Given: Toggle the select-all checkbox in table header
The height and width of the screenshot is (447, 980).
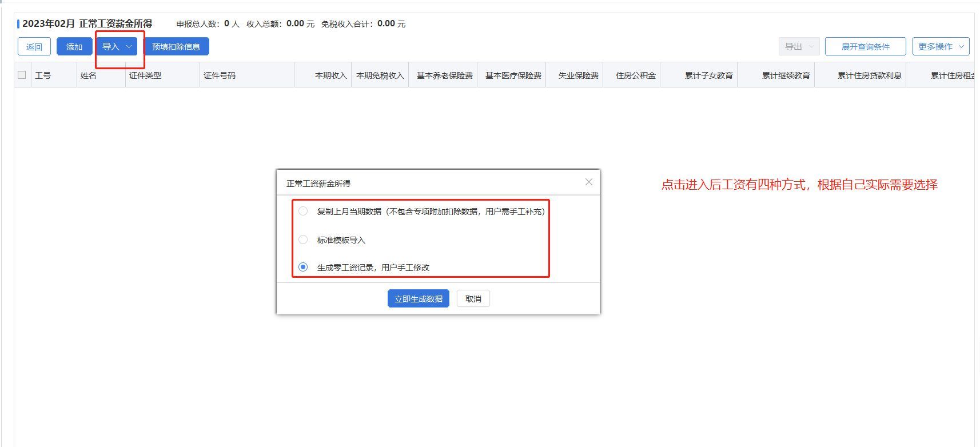Looking at the screenshot, I should [x=22, y=75].
